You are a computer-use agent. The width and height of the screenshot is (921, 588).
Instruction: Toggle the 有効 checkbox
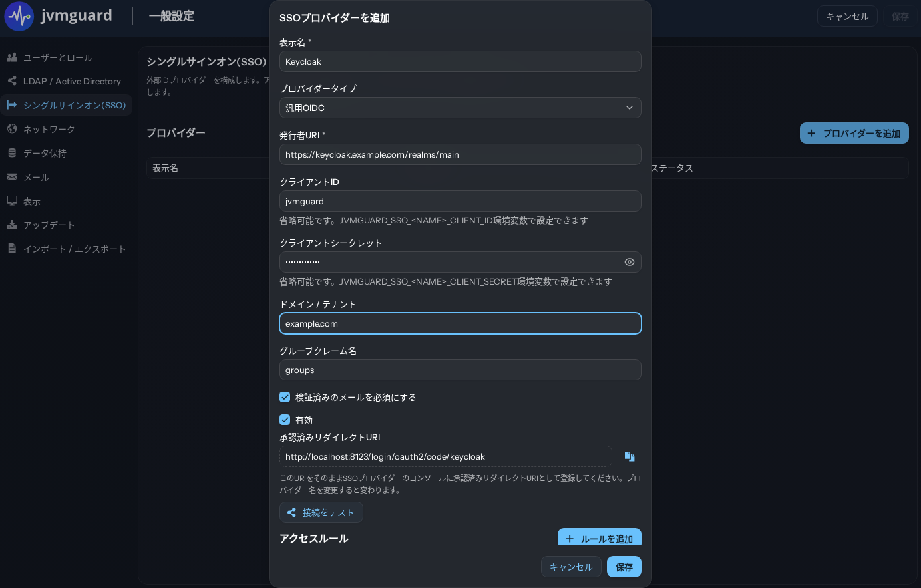point(285,420)
